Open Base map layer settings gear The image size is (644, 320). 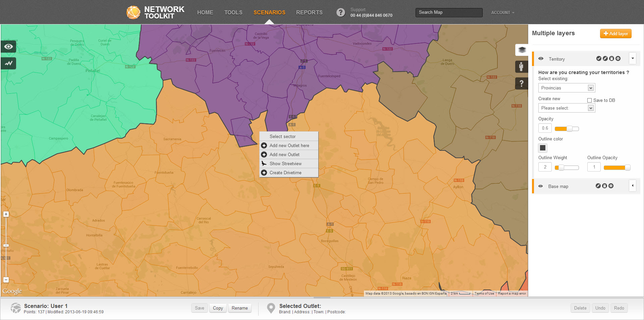coord(611,186)
